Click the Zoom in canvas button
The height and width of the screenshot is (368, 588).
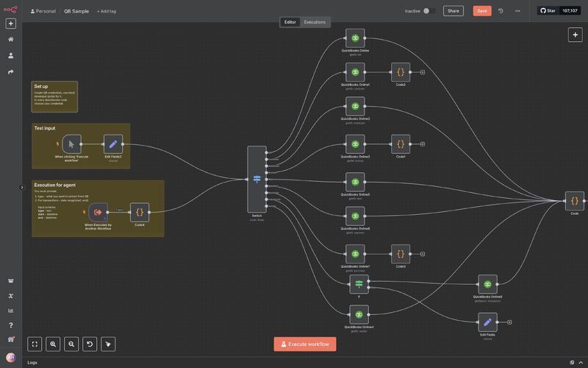point(53,344)
